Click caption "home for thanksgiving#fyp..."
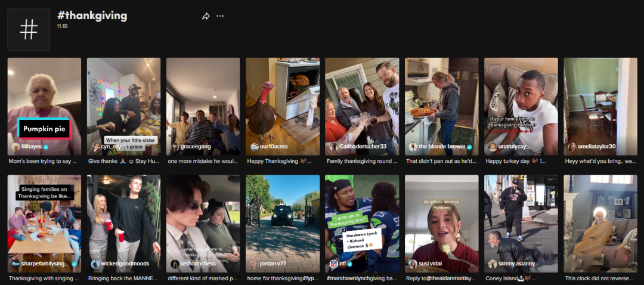644x285 pixels. click(281, 278)
